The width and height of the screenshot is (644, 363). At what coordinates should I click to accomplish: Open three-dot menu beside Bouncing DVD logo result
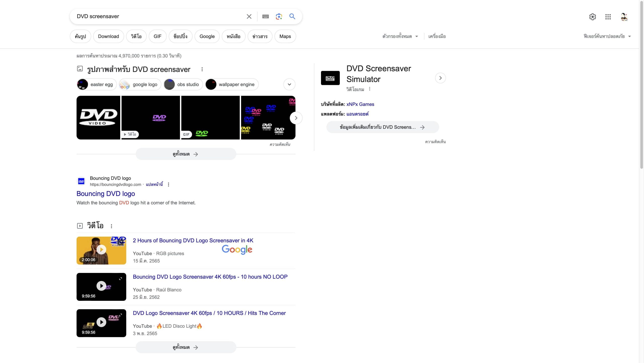tap(169, 185)
